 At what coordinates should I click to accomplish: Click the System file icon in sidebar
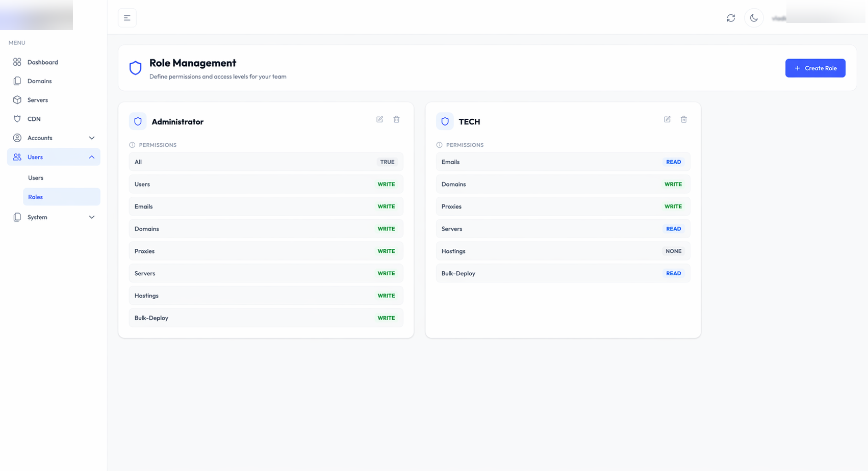click(x=17, y=217)
